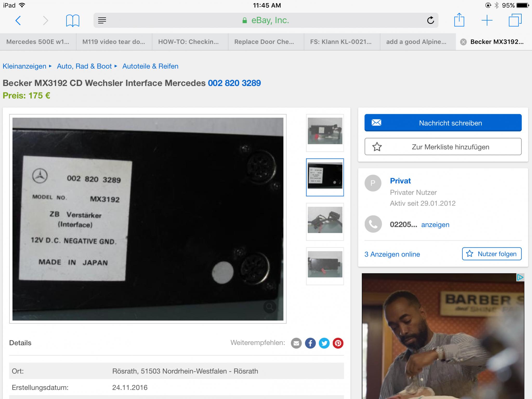The width and height of the screenshot is (532, 399).
Task: Share listing on Pinterest icon
Action: [338, 343]
